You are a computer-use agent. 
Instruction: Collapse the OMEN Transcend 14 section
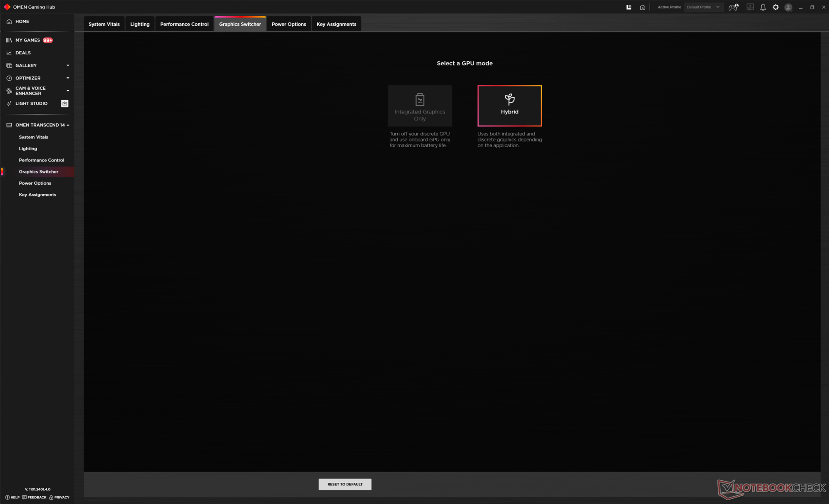(x=68, y=125)
